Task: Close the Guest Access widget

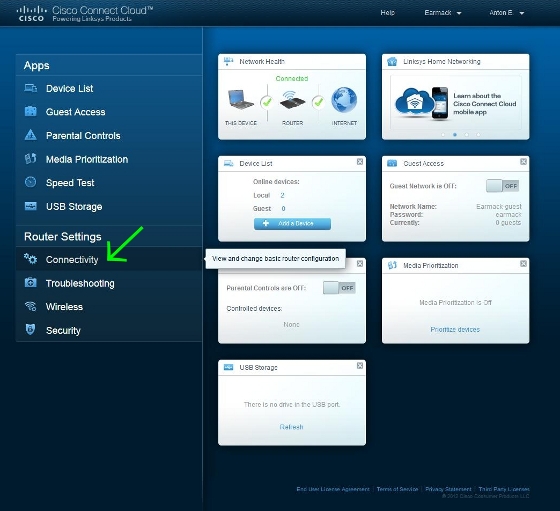Action: click(523, 162)
